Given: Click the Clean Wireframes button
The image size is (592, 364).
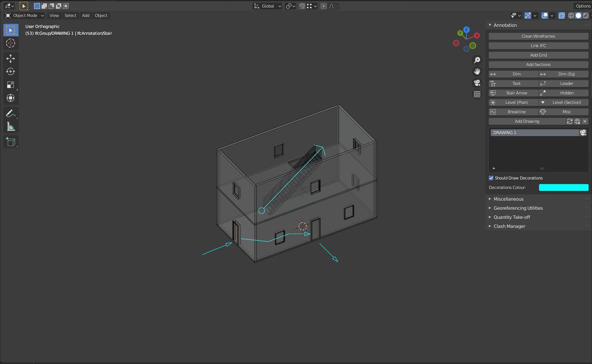Looking at the screenshot, I should coord(538,36).
